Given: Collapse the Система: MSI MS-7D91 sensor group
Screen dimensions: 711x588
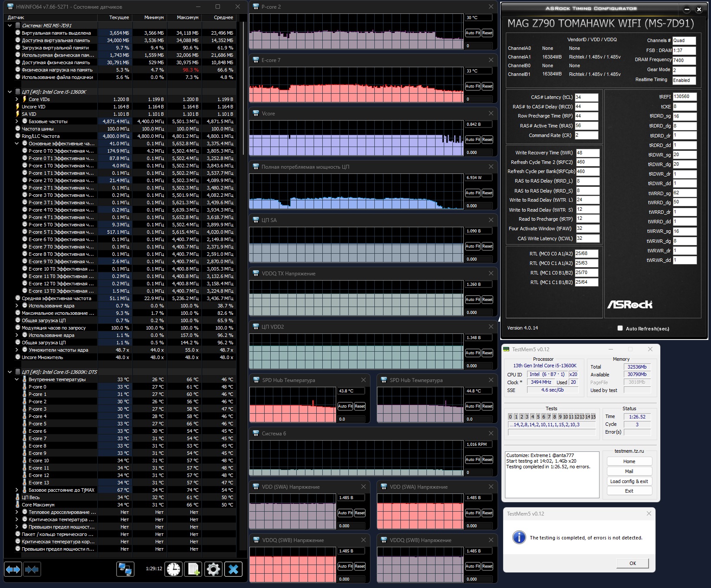Looking at the screenshot, I should (10, 26).
